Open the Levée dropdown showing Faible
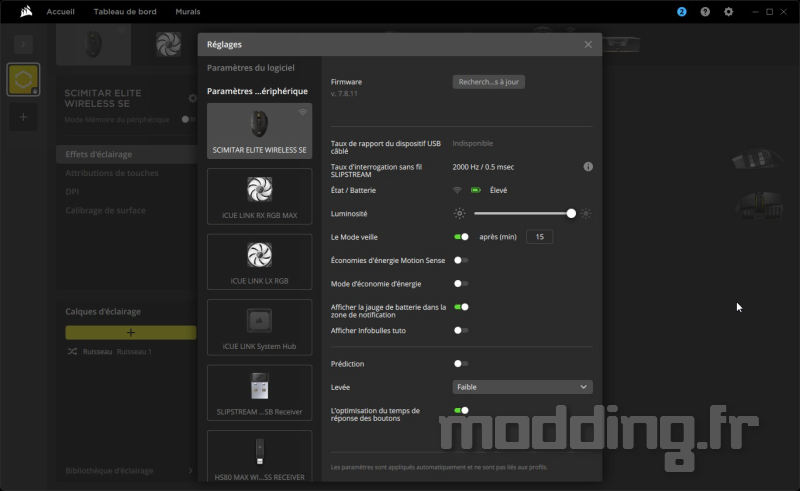Screen dimensions: 800x491 (522, 387)
